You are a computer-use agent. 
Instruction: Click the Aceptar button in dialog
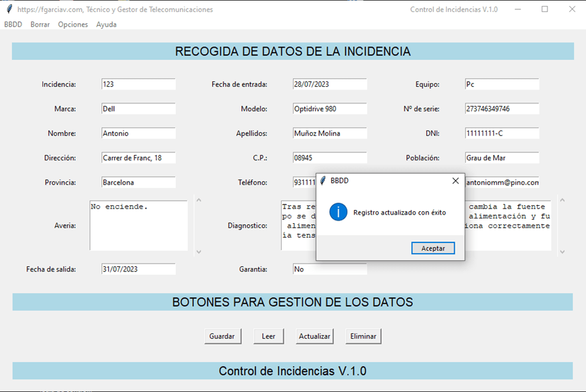[x=433, y=248]
